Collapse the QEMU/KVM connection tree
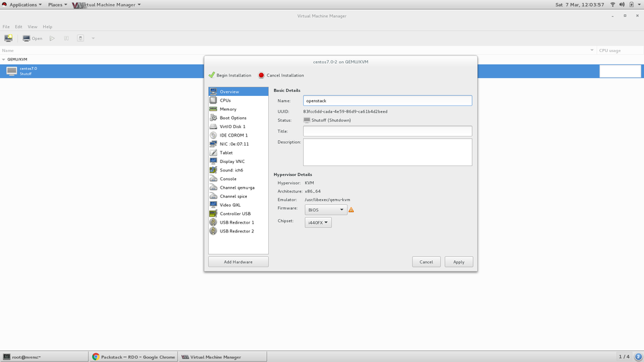 pos(3,59)
